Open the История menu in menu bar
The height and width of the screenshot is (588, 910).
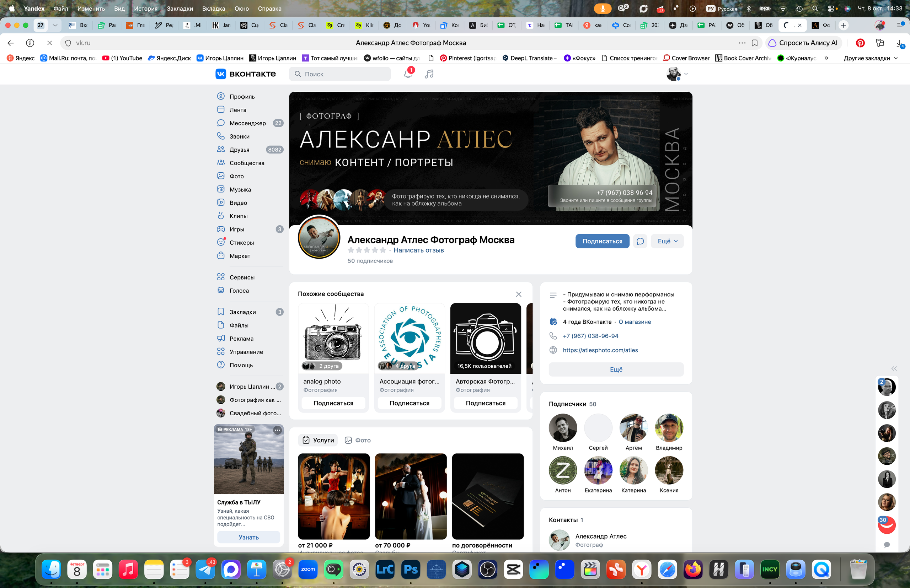[x=145, y=9]
